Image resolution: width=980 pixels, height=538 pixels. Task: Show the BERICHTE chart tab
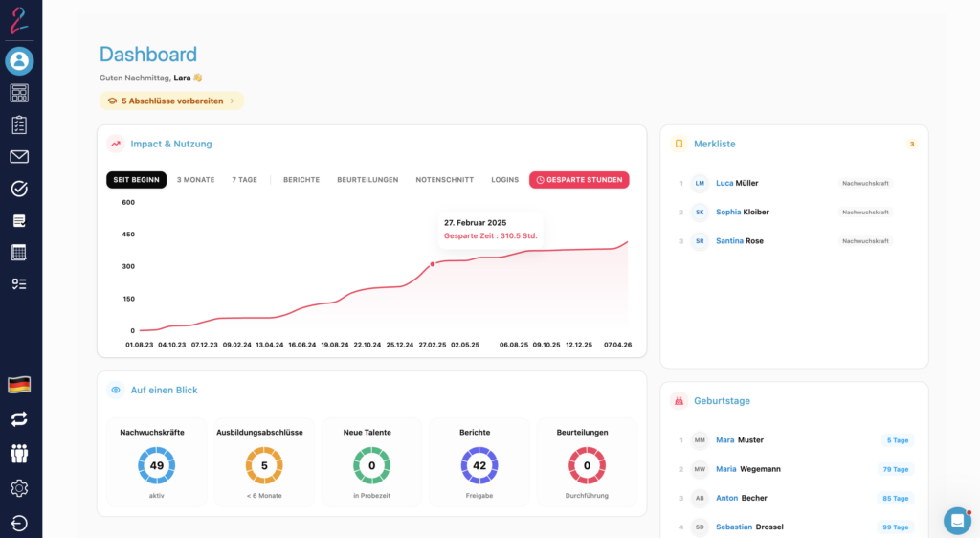(301, 180)
